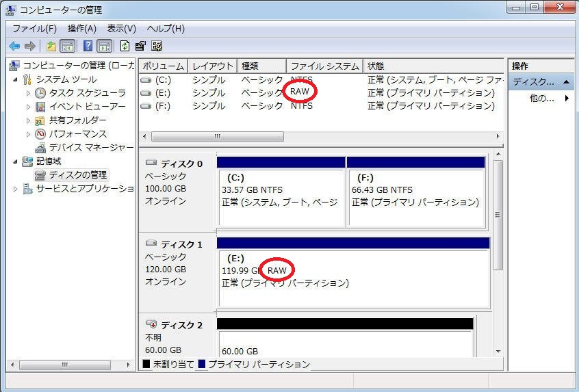Click the disk view scroll up arrow
Viewport: 579px width, 392px height.
(x=498, y=154)
